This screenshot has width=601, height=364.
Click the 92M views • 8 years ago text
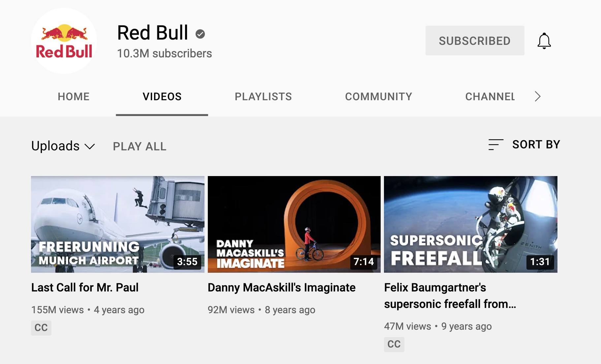click(x=262, y=310)
